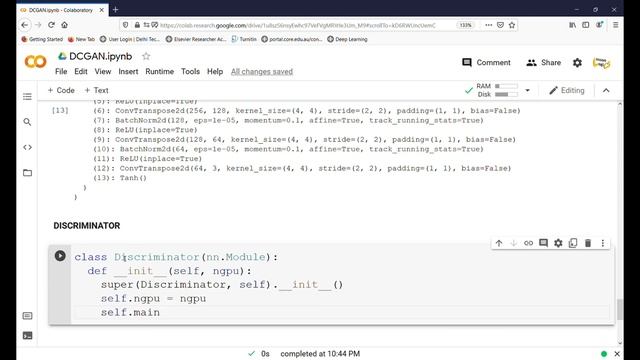This screenshot has height=360, width=640.
Task: Click cell execution count [13]
Action: coord(60,111)
